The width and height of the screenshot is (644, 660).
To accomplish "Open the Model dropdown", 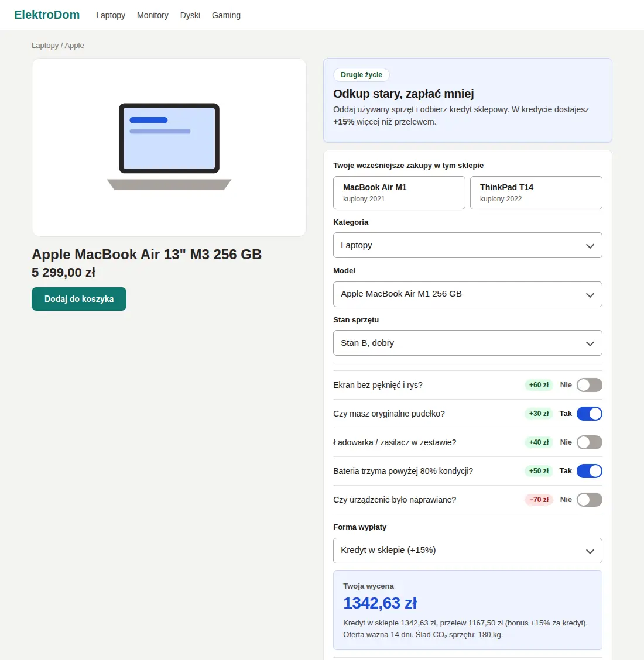I will [468, 294].
